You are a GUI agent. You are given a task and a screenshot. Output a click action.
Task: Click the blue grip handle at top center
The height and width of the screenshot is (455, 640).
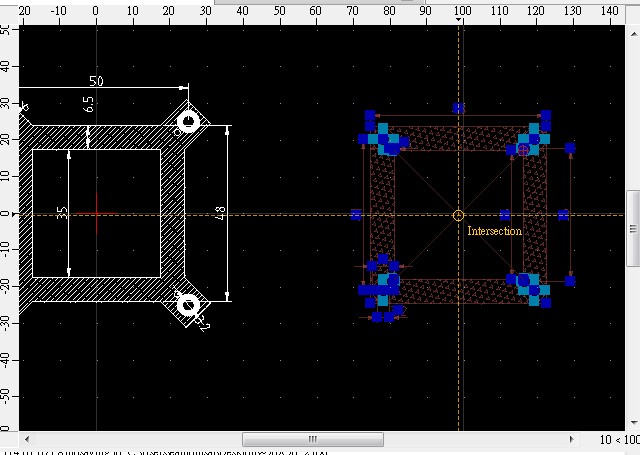coord(458,108)
